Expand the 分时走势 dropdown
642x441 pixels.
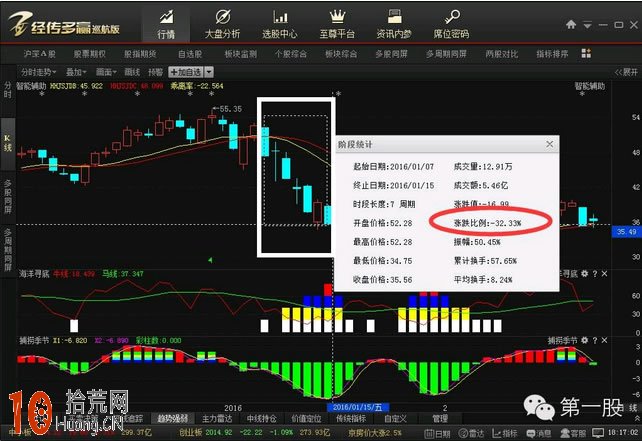coord(38,72)
